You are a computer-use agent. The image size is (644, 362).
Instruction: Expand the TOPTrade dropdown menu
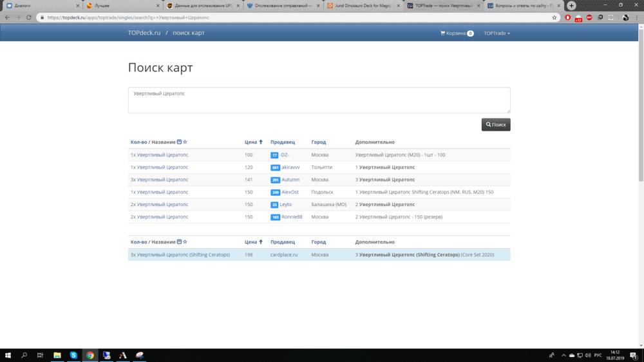pyautogui.click(x=497, y=33)
